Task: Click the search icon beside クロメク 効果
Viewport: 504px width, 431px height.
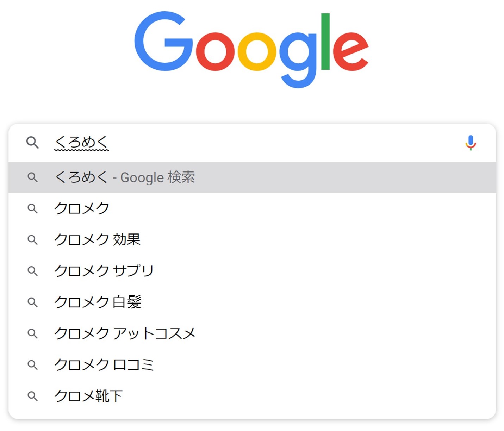Action: (x=32, y=240)
